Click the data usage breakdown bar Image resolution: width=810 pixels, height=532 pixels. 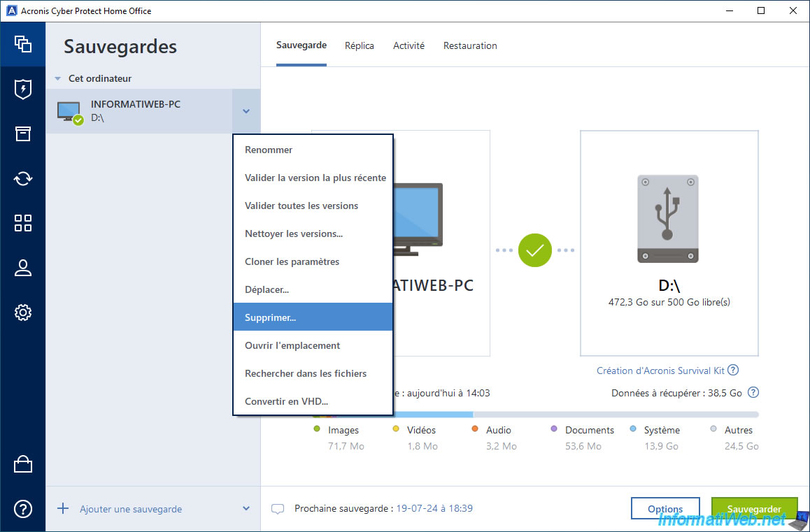click(x=536, y=415)
